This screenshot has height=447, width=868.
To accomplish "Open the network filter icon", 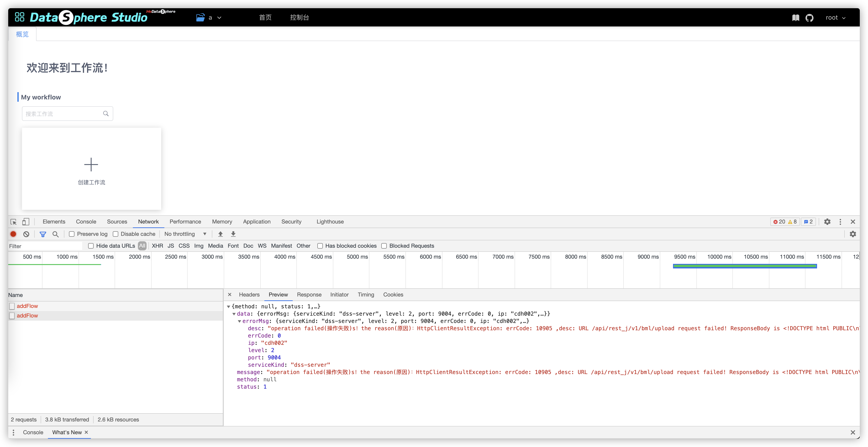I will (x=43, y=234).
